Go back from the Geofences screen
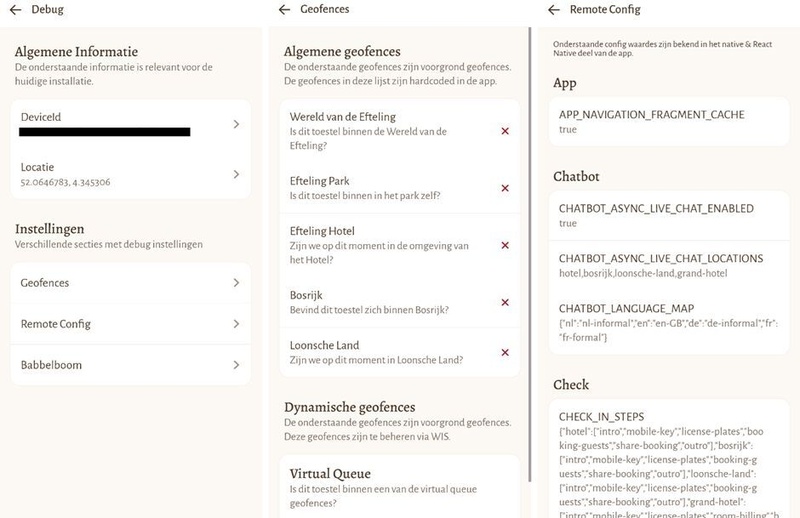800x518 pixels. 284,10
